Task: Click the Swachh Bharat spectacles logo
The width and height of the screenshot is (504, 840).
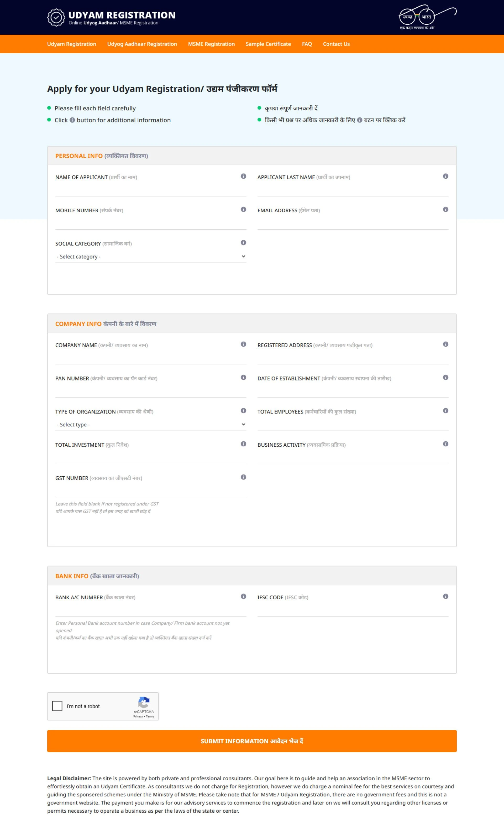Action: coord(427,17)
